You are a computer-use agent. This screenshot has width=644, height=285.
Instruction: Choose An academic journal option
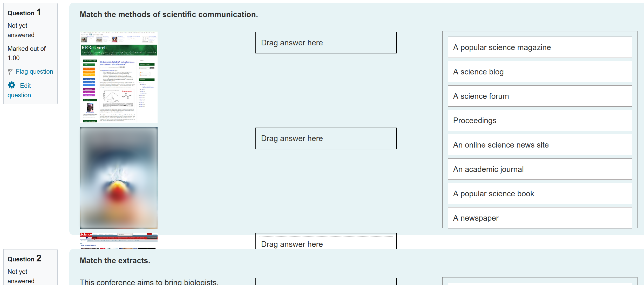pyautogui.click(x=540, y=169)
